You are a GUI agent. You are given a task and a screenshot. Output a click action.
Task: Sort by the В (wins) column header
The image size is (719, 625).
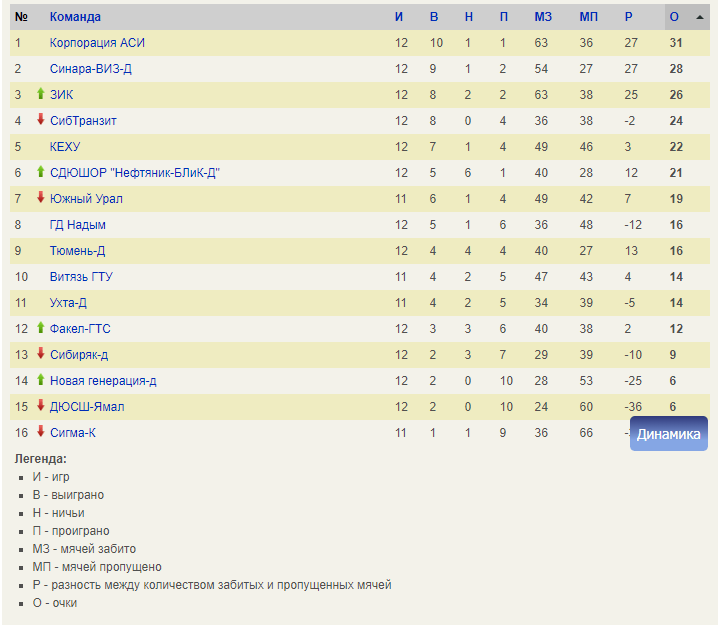[434, 17]
